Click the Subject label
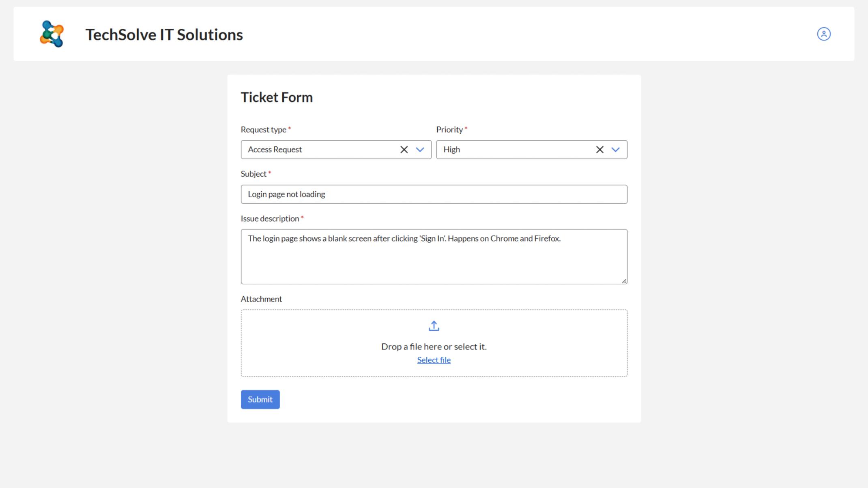 tap(254, 174)
